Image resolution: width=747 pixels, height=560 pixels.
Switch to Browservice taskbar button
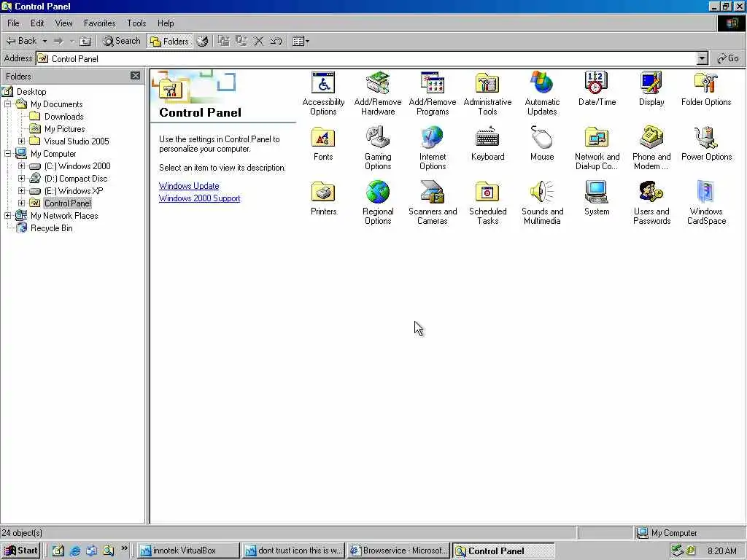point(398,551)
